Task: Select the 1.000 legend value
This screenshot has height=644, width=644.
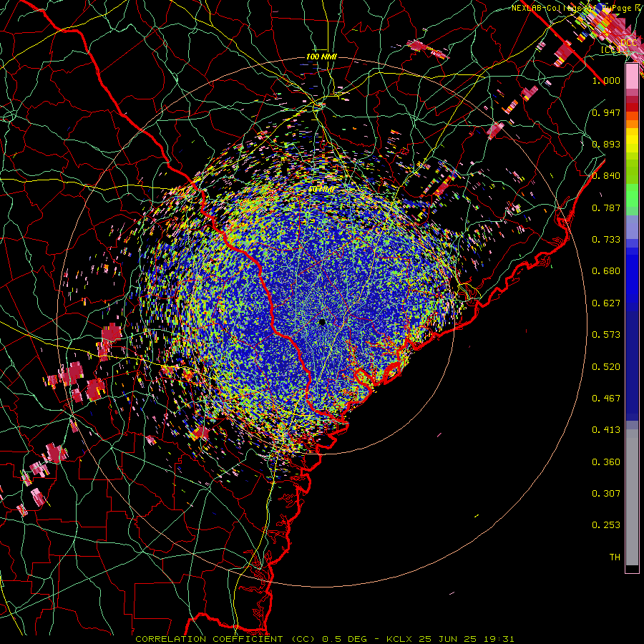Action: coord(606,80)
